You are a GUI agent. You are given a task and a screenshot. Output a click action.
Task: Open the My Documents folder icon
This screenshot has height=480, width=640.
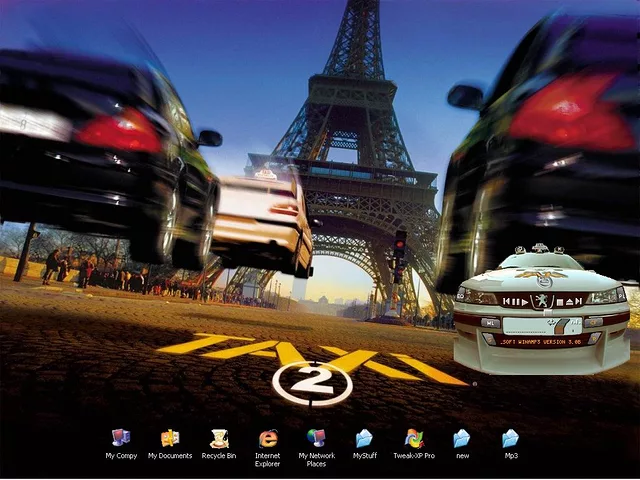tap(170, 438)
